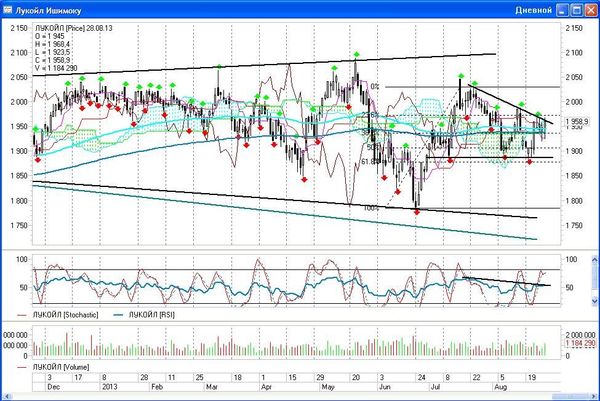The height and width of the screenshot is (401, 600).
Task: Click the day label 29 on the date axis
Action: tap(320, 377)
